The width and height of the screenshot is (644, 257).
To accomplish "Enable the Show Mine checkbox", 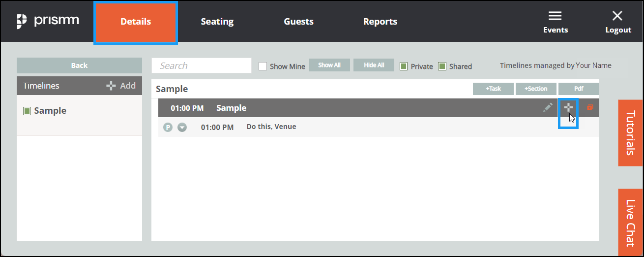I will click(263, 66).
